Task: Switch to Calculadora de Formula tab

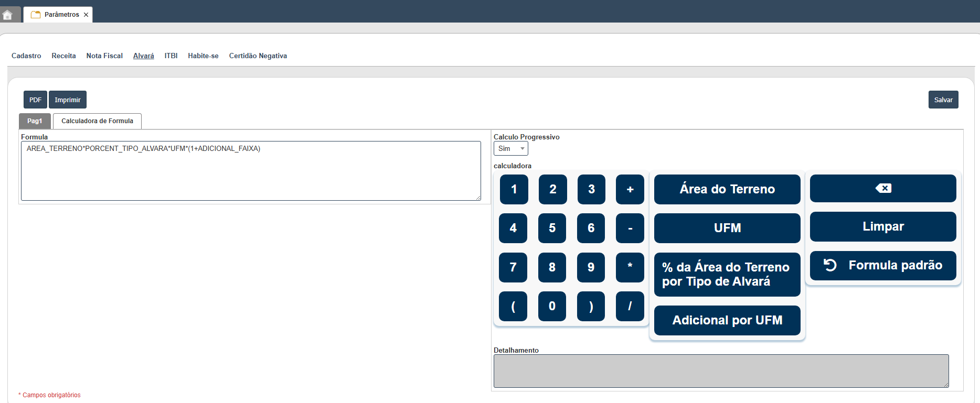Action: coord(97,121)
